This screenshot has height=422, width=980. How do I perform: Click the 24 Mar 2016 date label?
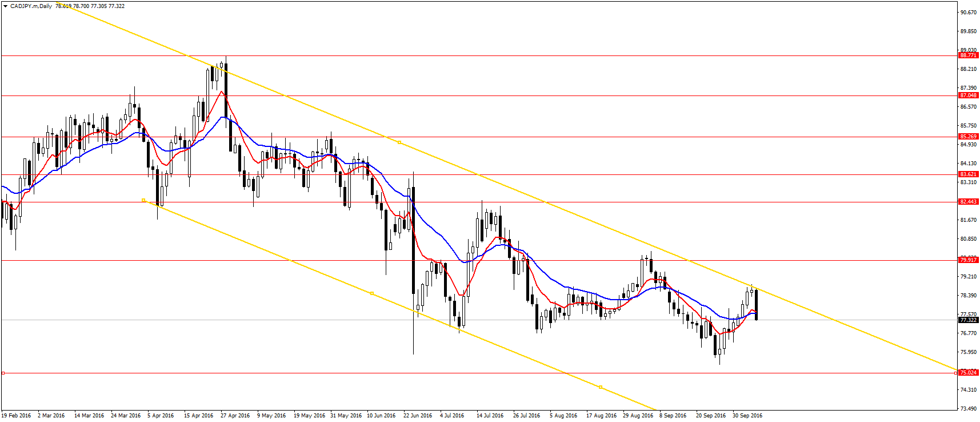coord(126,416)
